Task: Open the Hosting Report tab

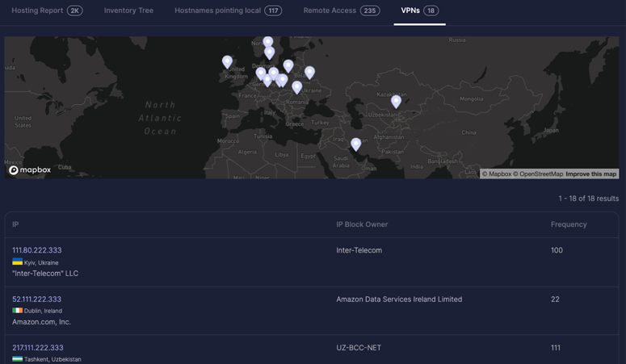Action: click(47, 10)
